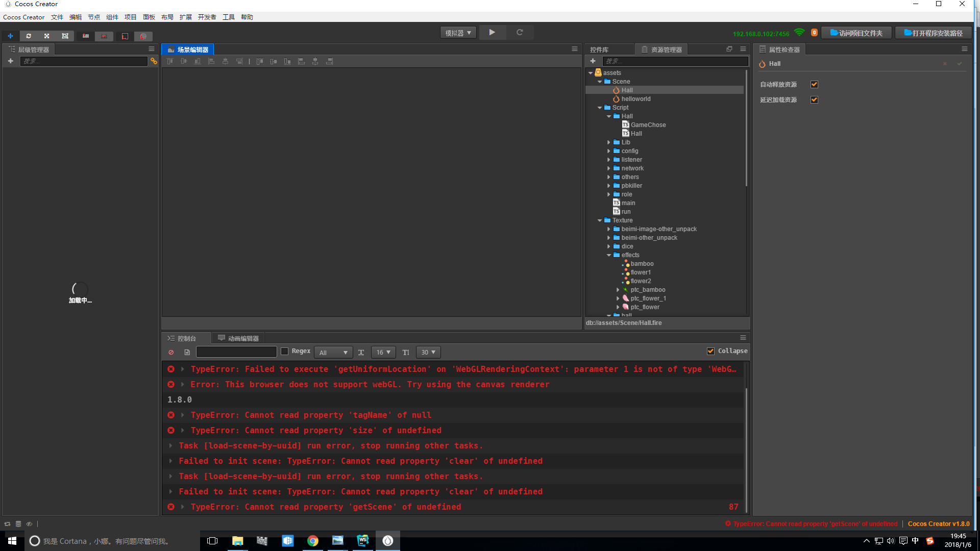Open the 模拟器 preview platform dropdown
Image resolution: width=980 pixels, height=551 pixels.
coord(458,33)
